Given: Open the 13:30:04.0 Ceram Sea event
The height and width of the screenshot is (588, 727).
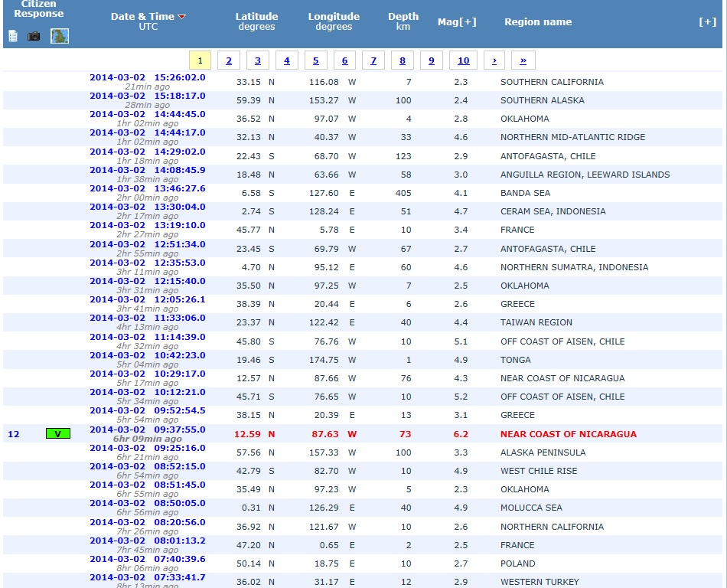Looking at the screenshot, I should click(148, 207).
